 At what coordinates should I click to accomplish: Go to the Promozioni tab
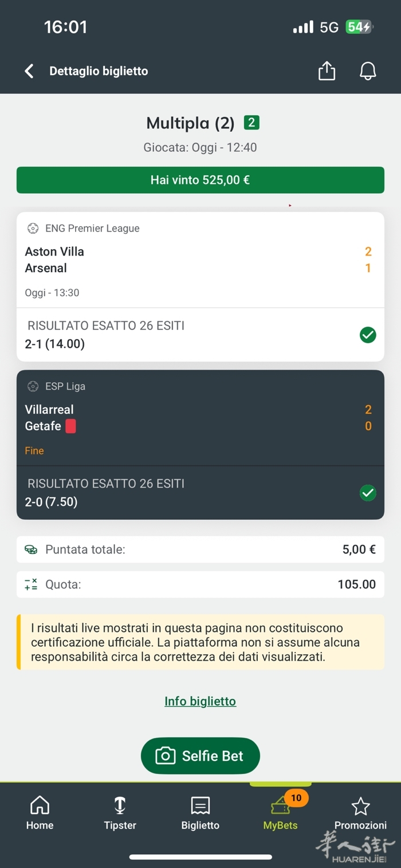(360, 812)
